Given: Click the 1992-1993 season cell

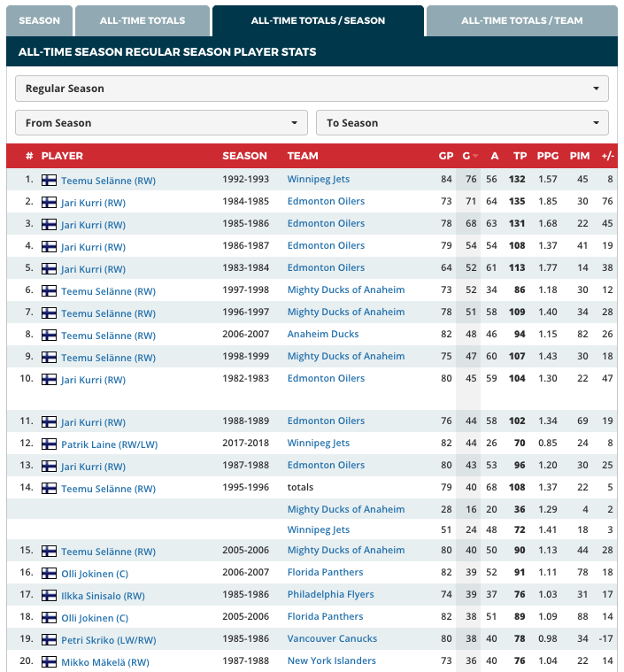Looking at the screenshot, I should (x=245, y=179).
